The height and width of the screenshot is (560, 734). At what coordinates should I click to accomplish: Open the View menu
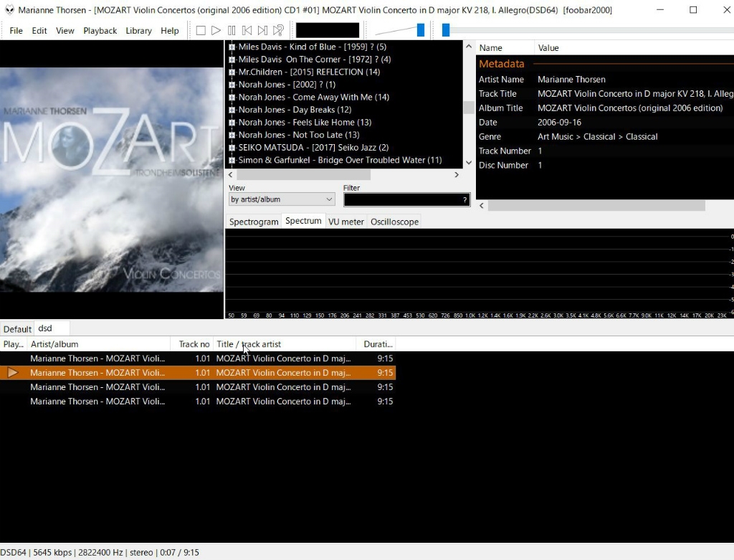click(x=65, y=30)
